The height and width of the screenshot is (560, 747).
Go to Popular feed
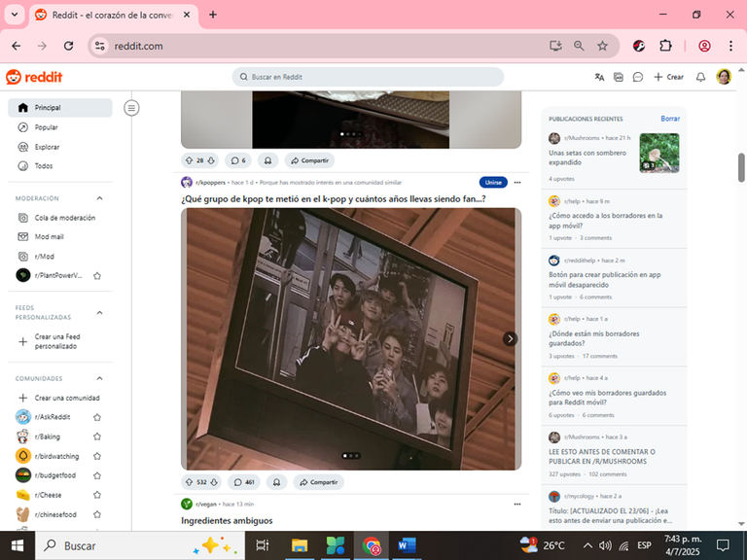[60, 127]
